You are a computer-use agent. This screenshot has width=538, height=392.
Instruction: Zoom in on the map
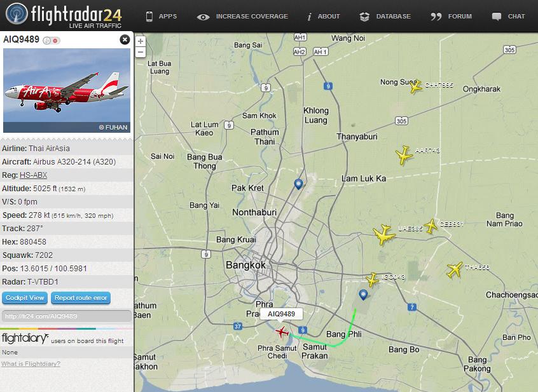(141, 41)
